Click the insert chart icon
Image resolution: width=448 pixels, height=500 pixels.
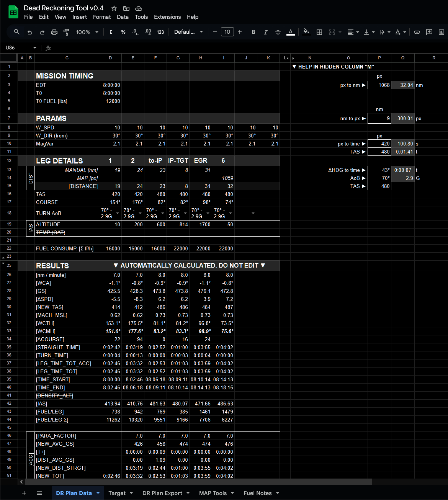click(441, 32)
